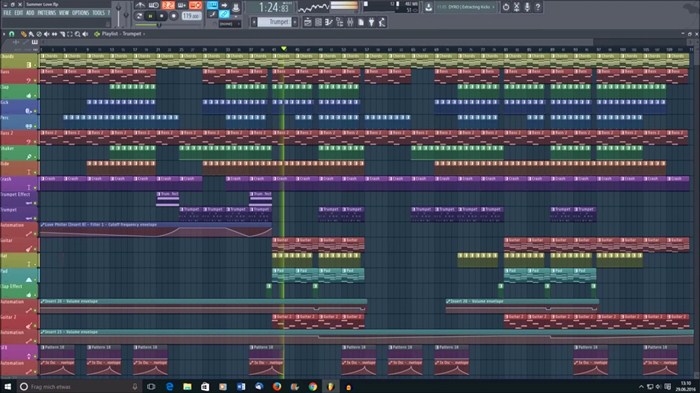700x393 pixels.
Task: Open the PATTERNS menu
Action: tap(47, 13)
